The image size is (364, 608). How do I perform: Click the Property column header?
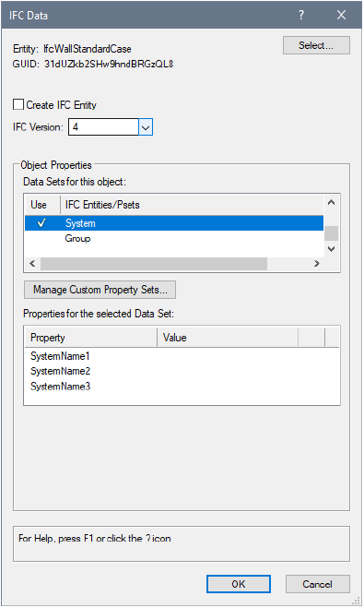click(91, 338)
